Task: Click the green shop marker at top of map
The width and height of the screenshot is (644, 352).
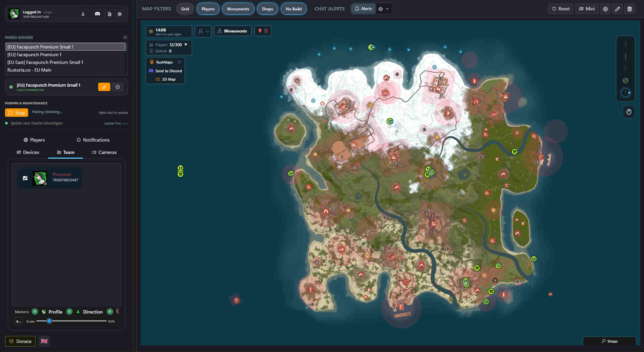Action: tap(371, 47)
